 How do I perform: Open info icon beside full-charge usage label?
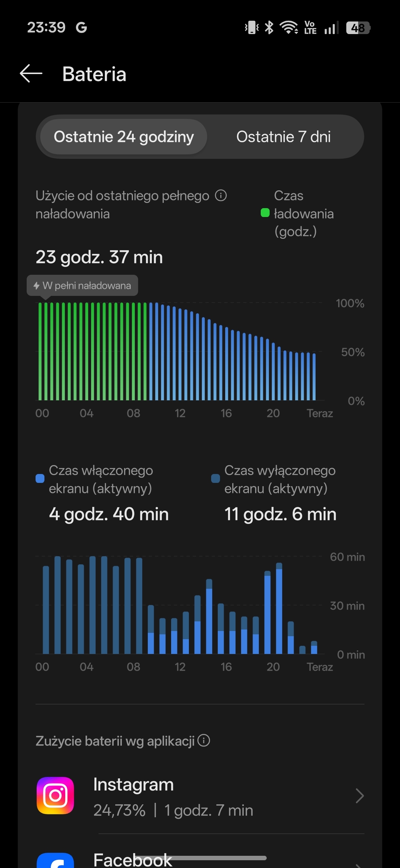point(221,195)
